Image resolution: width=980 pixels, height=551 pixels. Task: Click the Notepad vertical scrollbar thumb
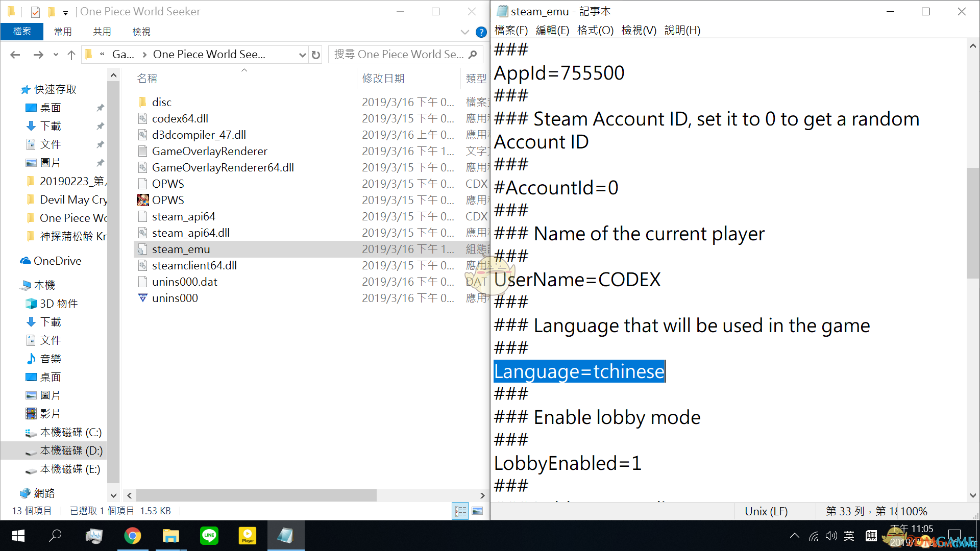973,223
